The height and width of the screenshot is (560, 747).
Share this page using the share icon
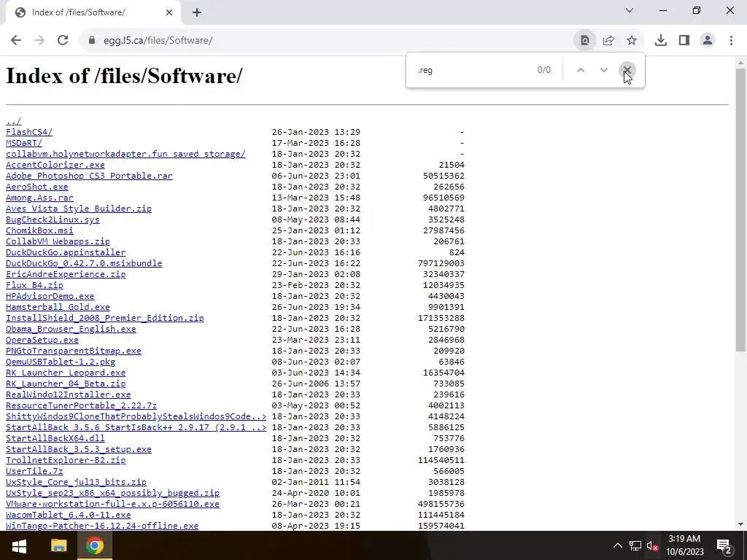coord(608,41)
